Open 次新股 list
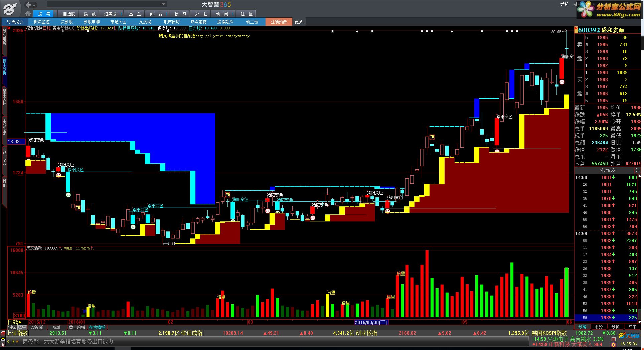644x350 pixels. click(66, 22)
